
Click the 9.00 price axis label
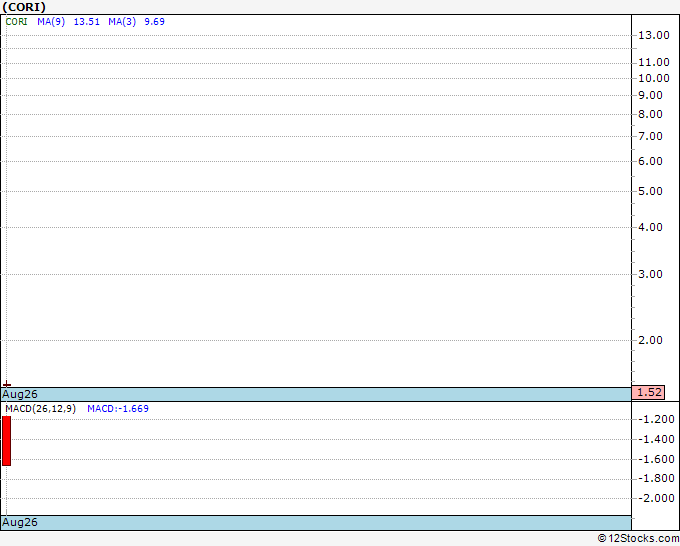[650, 95]
